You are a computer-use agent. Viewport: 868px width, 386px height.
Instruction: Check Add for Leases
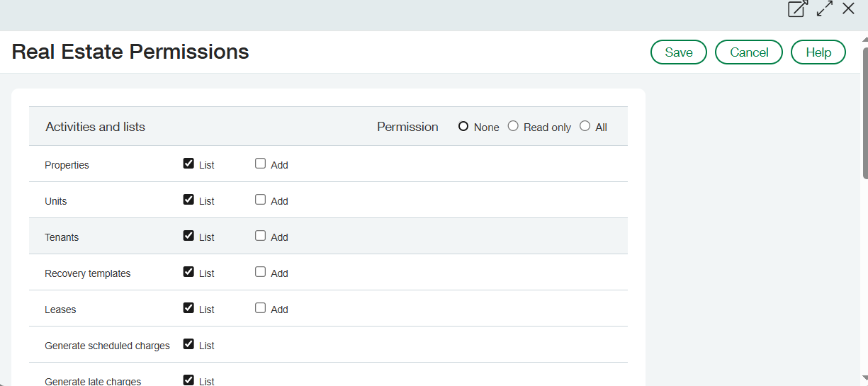260,308
